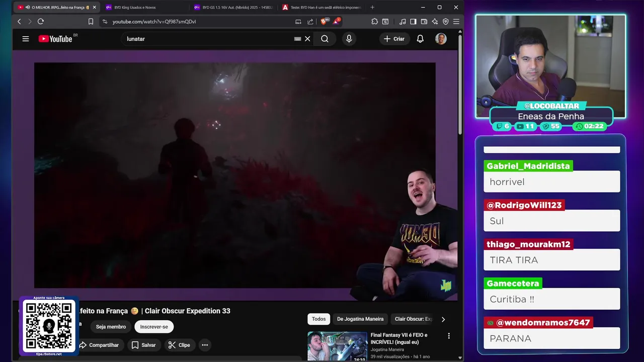Click the playing Clair Obscur video
Image resolution: width=644 pixels, height=362 pixels.
[x=234, y=175]
